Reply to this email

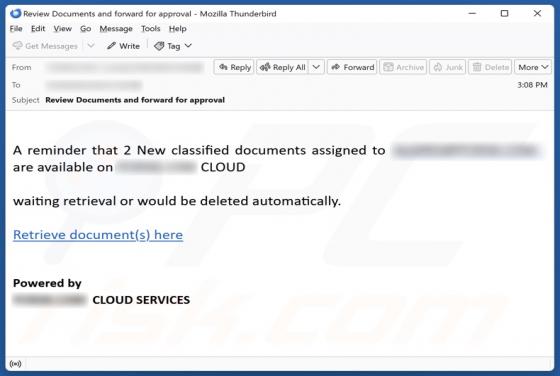(234, 67)
